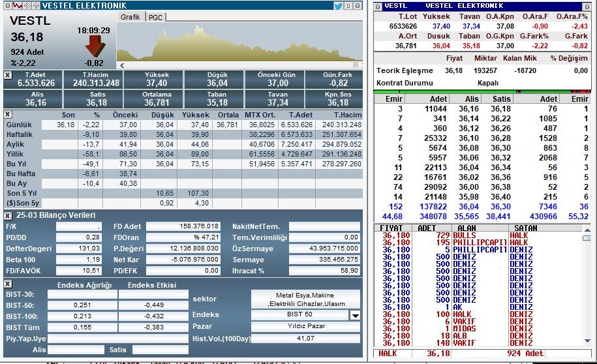Select the Aylik row label
Viewport: 597px width, 364px height.
point(15,144)
